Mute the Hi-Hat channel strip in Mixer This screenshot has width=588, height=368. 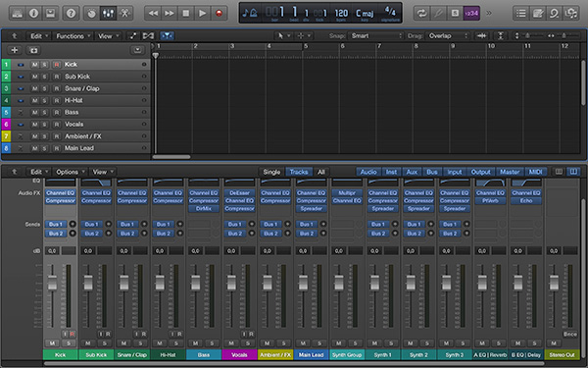pyautogui.click(x=160, y=342)
